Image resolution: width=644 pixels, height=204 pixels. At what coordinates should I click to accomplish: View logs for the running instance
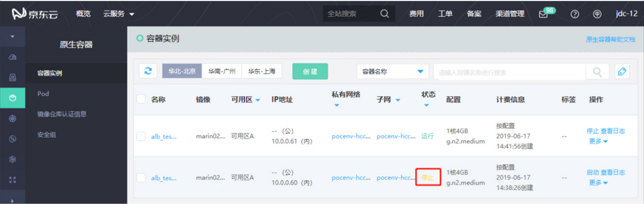coord(613,131)
